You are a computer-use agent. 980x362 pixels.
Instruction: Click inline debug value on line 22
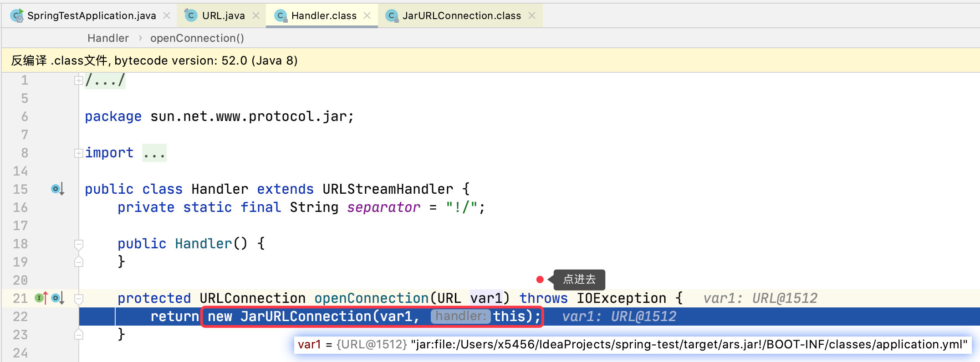(x=619, y=317)
